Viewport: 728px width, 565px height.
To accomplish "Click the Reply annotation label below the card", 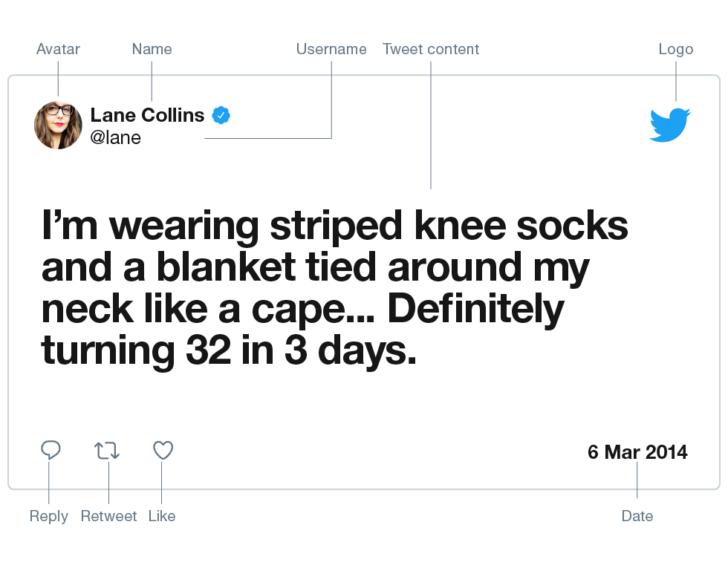I will (x=49, y=516).
